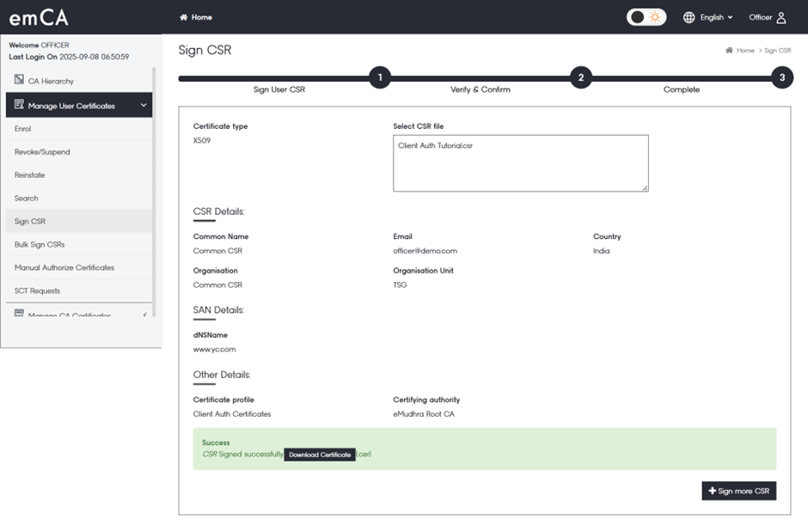Click the Officer user profile icon
Viewport: 808px width, 532px height.
[780, 17]
